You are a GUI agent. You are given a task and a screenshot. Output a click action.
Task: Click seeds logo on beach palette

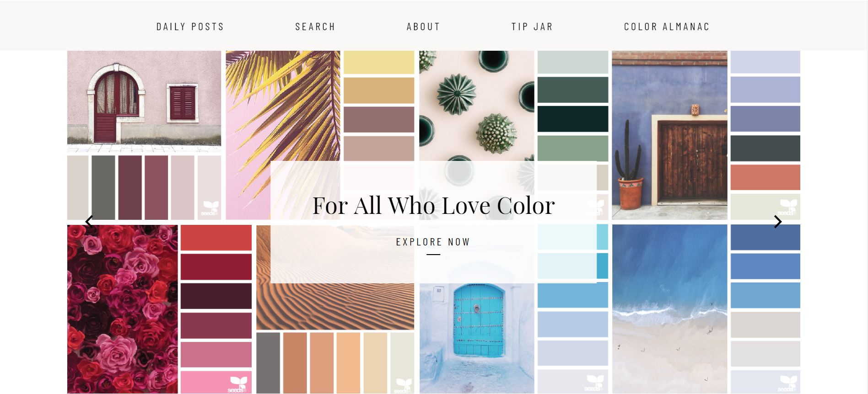[788, 383]
